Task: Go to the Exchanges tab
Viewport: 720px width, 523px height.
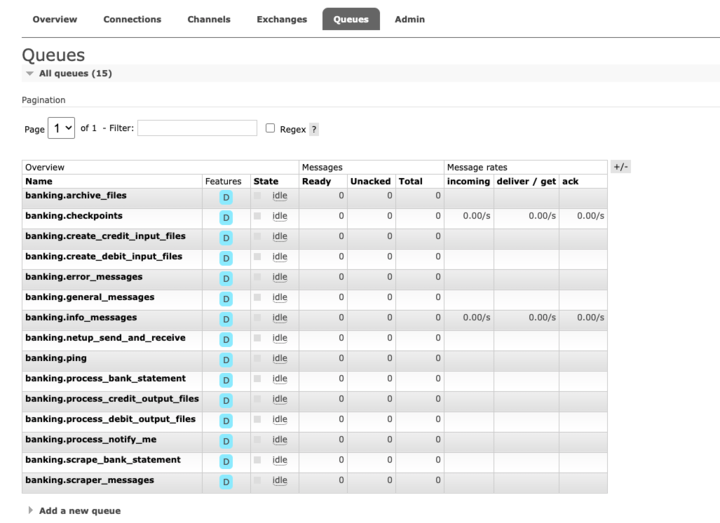Action: 282,19
